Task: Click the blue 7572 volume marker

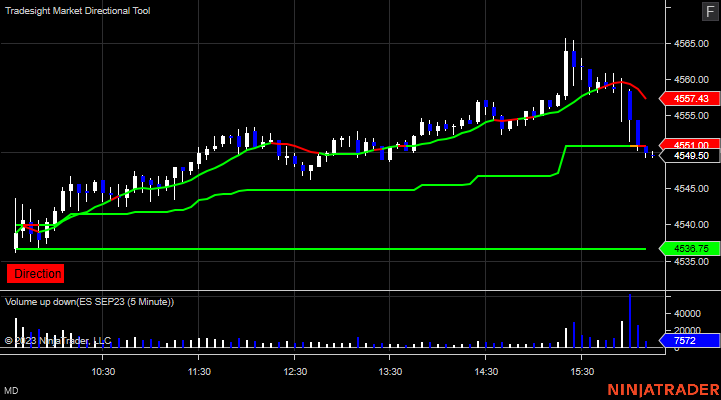Action: pyautogui.click(x=689, y=340)
